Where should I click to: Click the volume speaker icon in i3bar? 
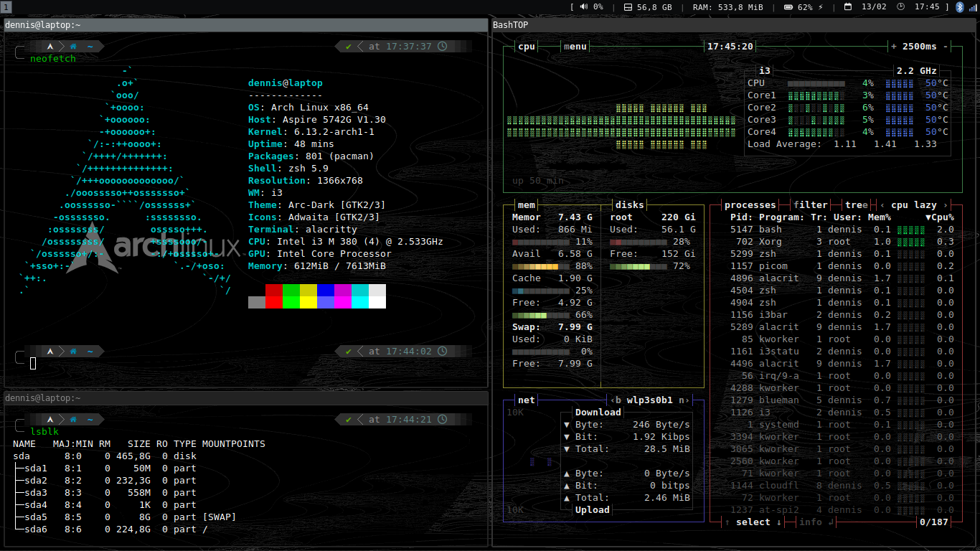tap(584, 6)
